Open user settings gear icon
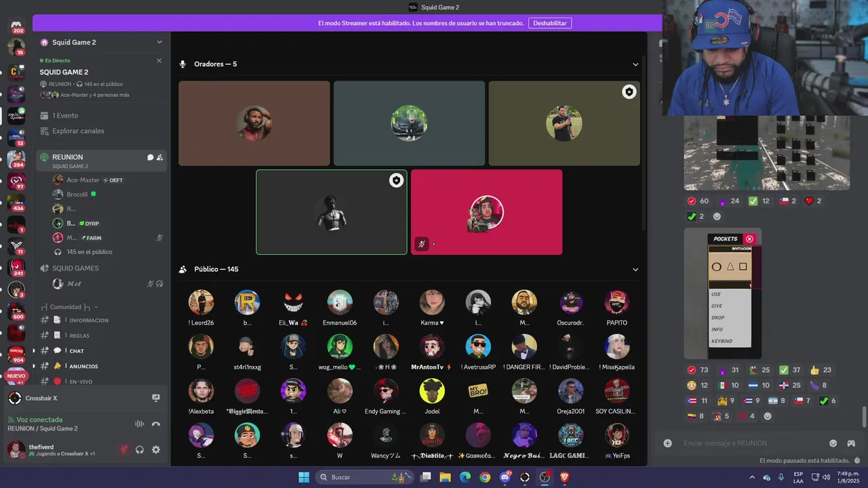868x488 pixels. [x=156, y=449]
